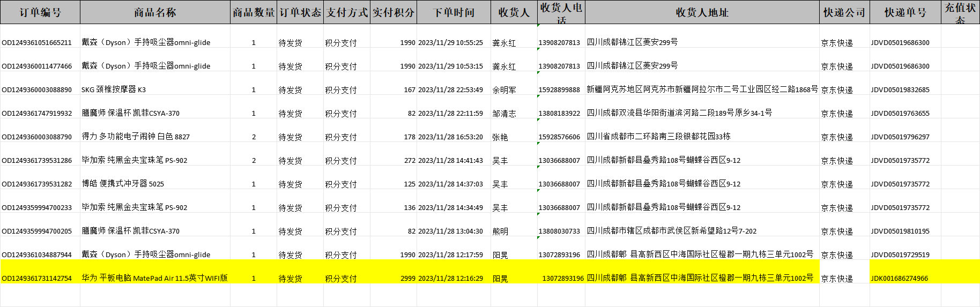Click order number OD1249361739531286
This screenshot has width=980, height=307.
coord(36,161)
